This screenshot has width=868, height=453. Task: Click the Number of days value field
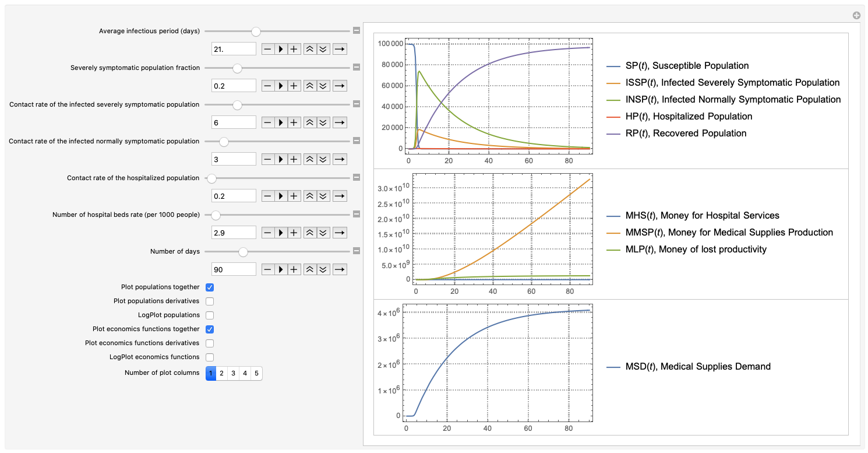(x=234, y=270)
